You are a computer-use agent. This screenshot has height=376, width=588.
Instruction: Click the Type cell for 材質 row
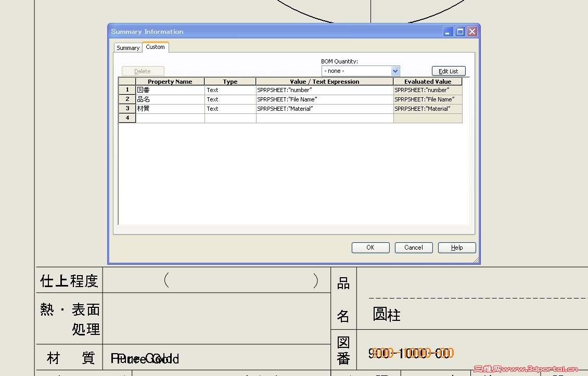[x=230, y=109]
